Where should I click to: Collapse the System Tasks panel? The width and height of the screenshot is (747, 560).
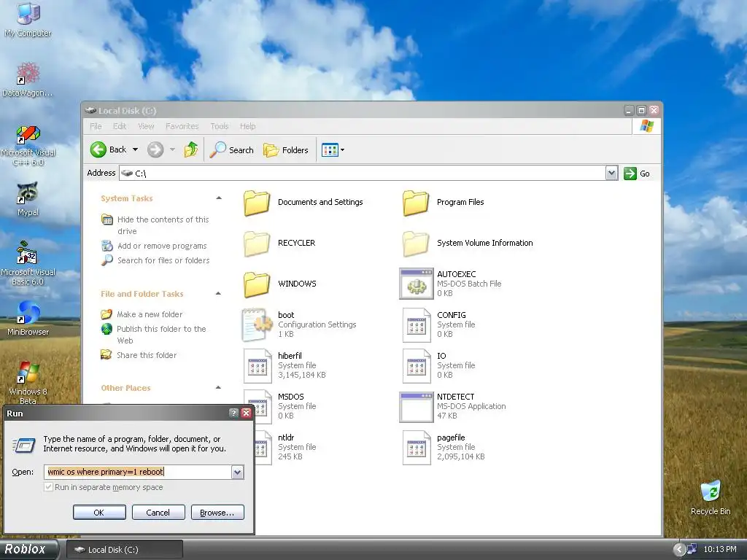click(x=219, y=198)
